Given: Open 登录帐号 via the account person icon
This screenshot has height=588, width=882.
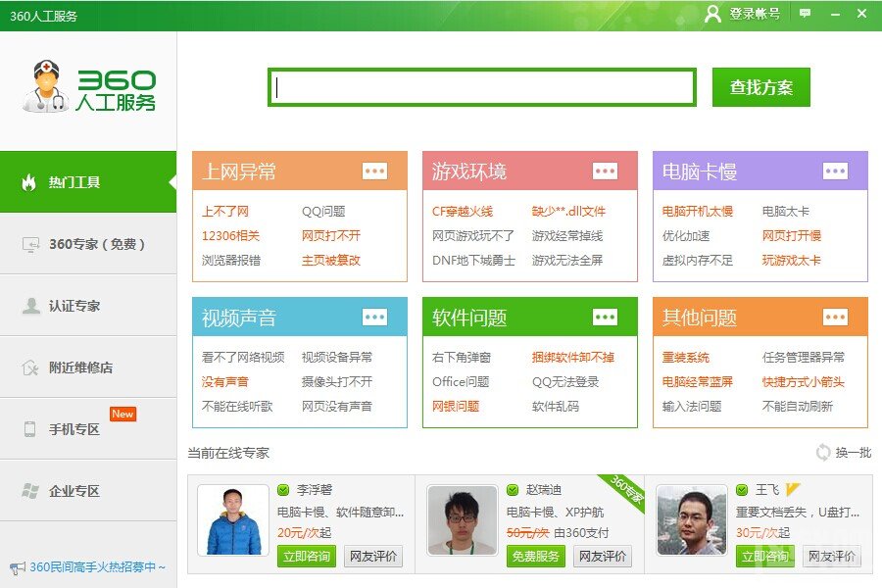Looking at the screenshot, I should 710,14.
